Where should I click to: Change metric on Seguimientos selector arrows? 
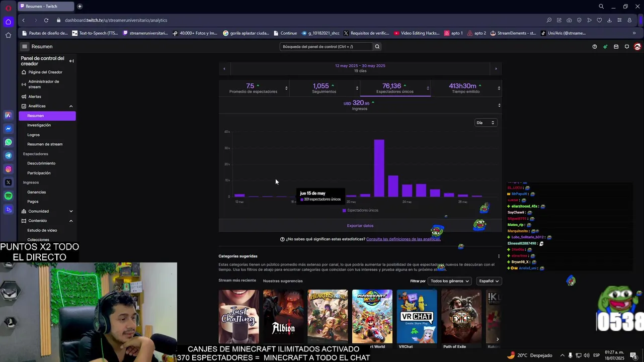(357, 88)
